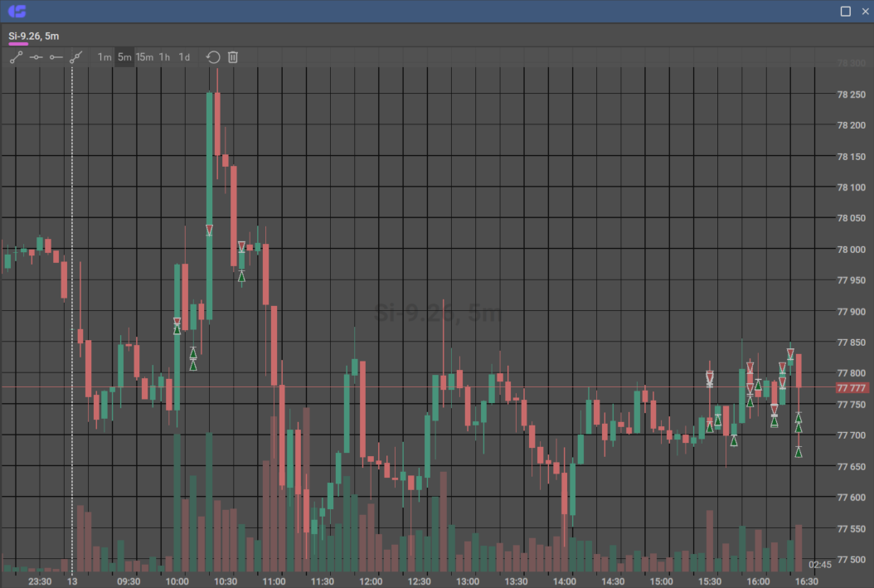Viewport: 874px width, 588px height.
Task: Click the 16:30 time axis label
Action: point(806,581)
